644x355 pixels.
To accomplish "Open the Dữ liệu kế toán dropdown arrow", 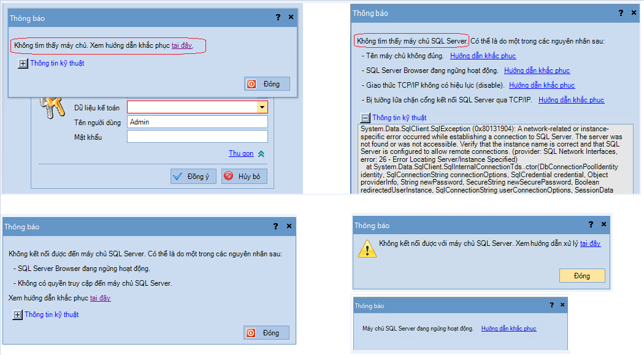I will pos(262,107).
